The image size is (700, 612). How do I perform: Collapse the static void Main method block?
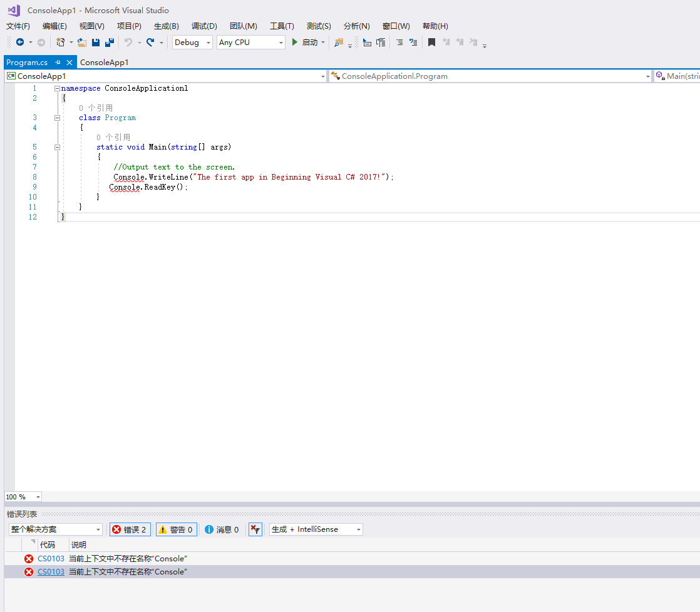(x=57, y=147)
